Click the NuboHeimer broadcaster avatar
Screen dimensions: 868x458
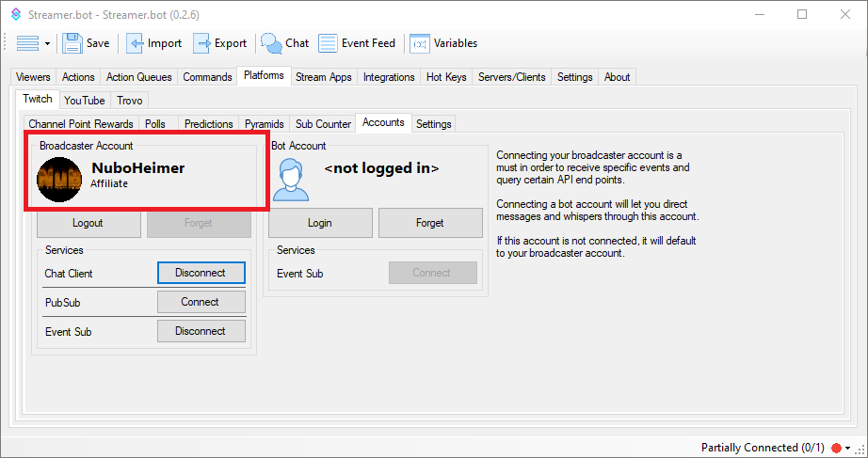[59, 180]
